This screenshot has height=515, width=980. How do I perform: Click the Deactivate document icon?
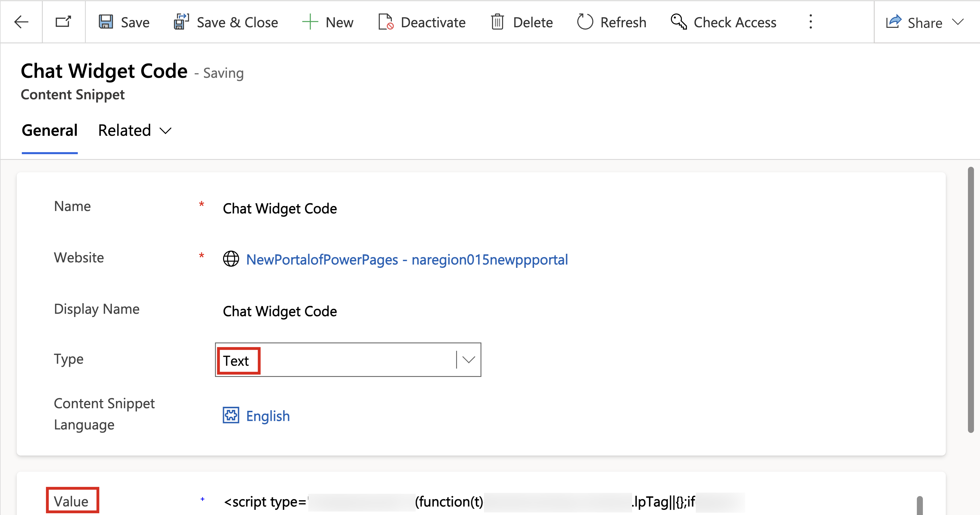pyautogui.click(x=386, y=22)
